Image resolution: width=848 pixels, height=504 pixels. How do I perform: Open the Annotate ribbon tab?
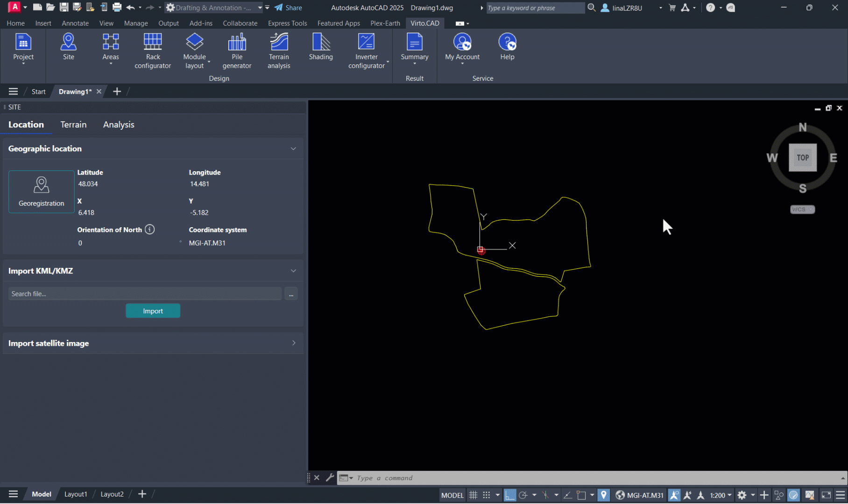(75, 23)
